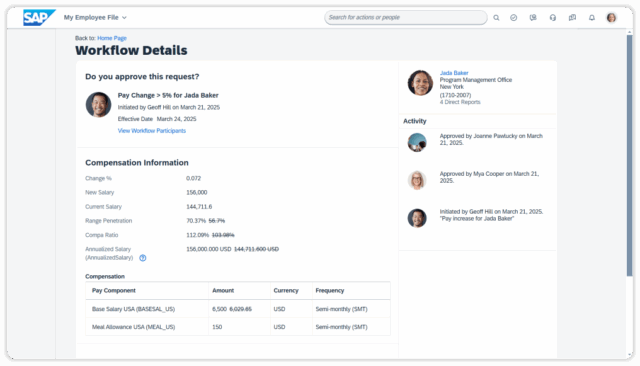The height and width of the screenshot is (366, 640).
Task: Open Jada Baker's profile link
Action: tap(454, 73)
